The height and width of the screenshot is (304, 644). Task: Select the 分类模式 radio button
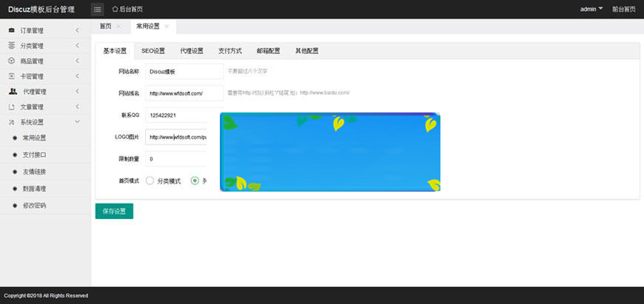coord(150,180)
